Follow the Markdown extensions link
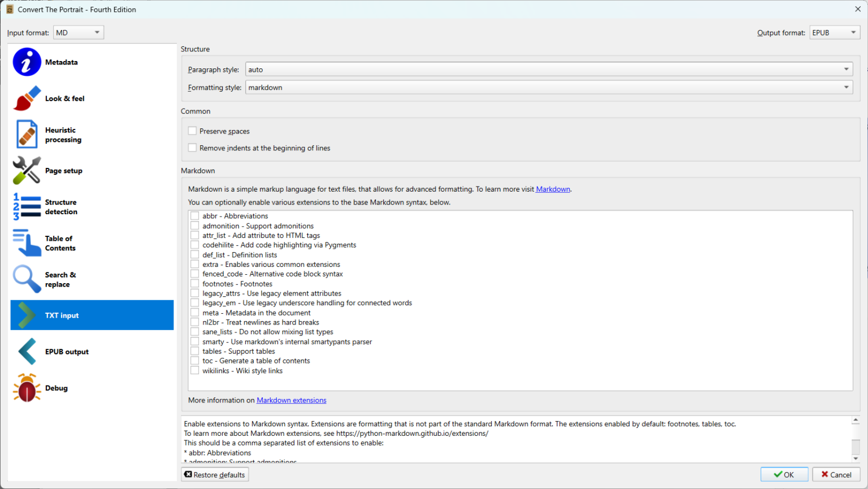The width and height of the screenshot is (868, 489). tap(291, 400)
